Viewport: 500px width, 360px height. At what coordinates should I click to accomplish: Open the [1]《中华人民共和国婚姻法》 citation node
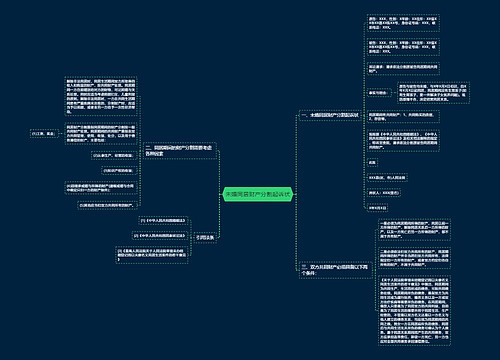point(163,221)
